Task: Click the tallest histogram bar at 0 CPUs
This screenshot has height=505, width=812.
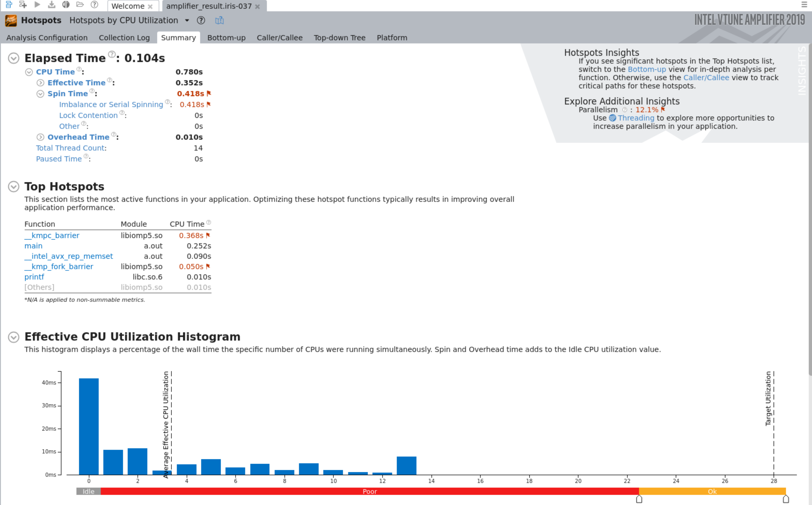Action: [x=89, y=426]
